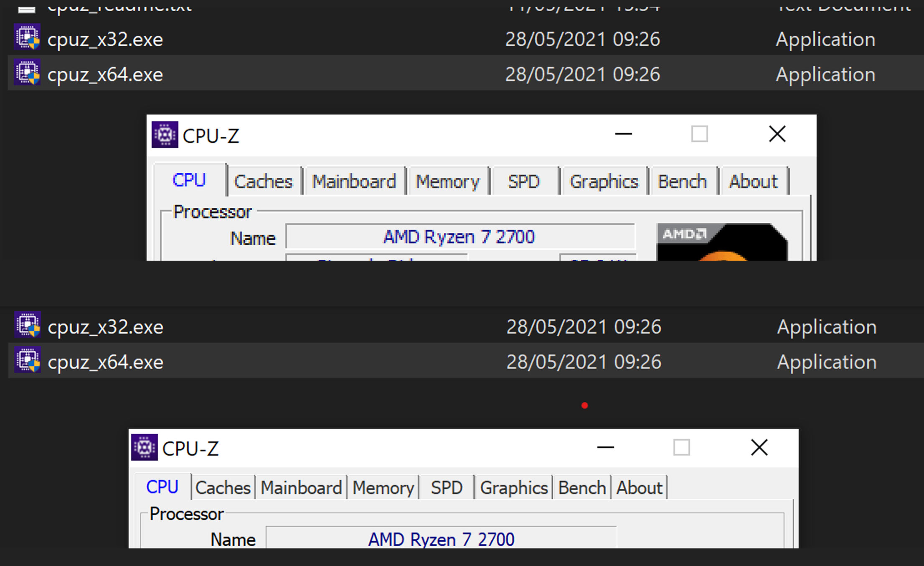The image size is (924, 566).
Task: Switch to Mainboard tab in upper CPU-Z
Action: pos(354,181)
